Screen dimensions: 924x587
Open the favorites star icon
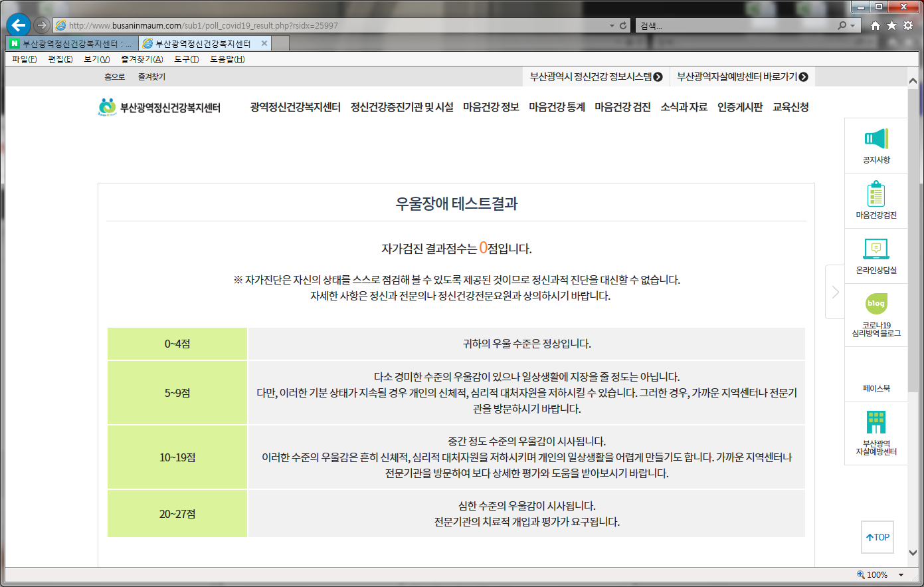(891, 25)
